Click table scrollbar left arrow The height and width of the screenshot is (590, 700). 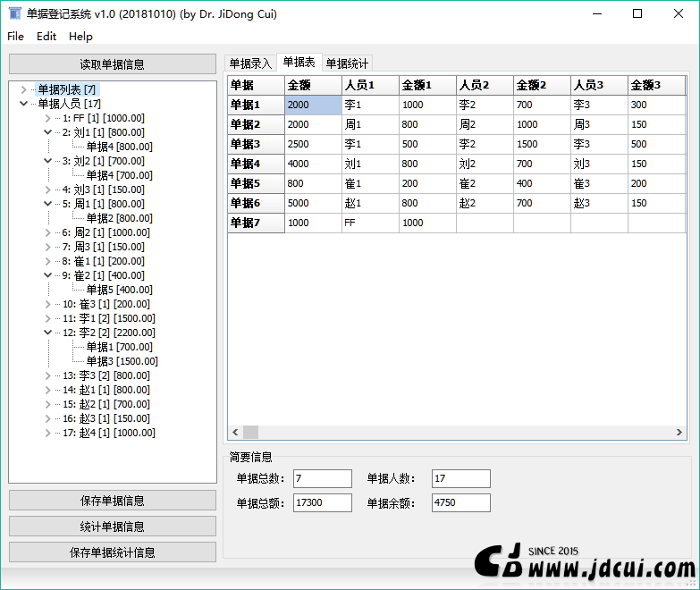tap(235, 432)
